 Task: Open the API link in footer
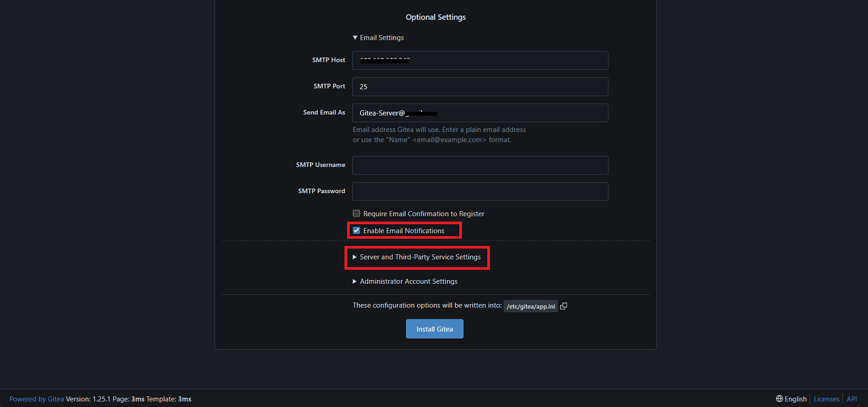pyautogui.click(x=851, y=399)
